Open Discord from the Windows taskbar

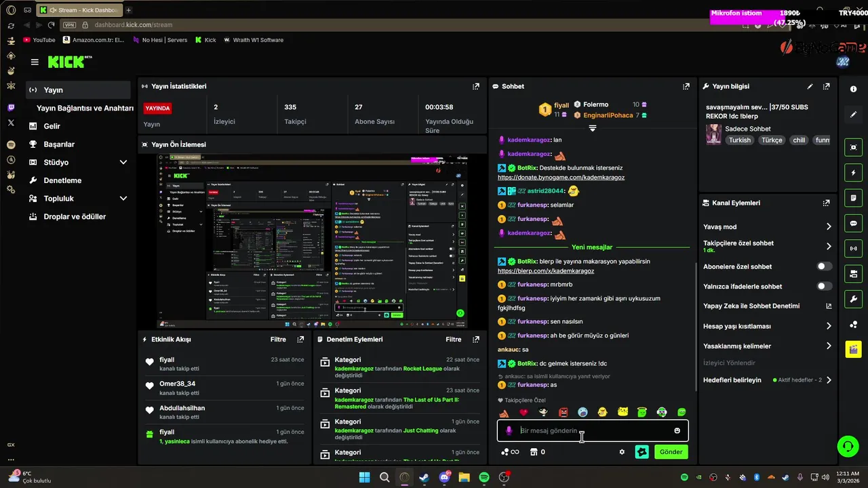444,477
